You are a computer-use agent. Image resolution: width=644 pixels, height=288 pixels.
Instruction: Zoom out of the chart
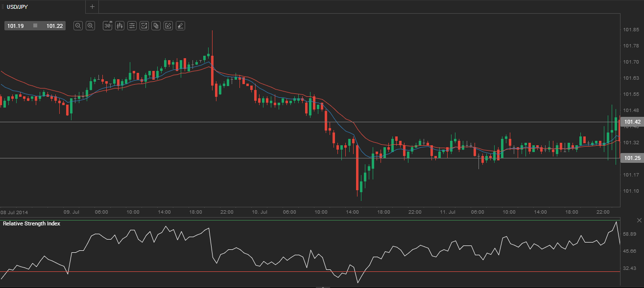pos(78,26)
